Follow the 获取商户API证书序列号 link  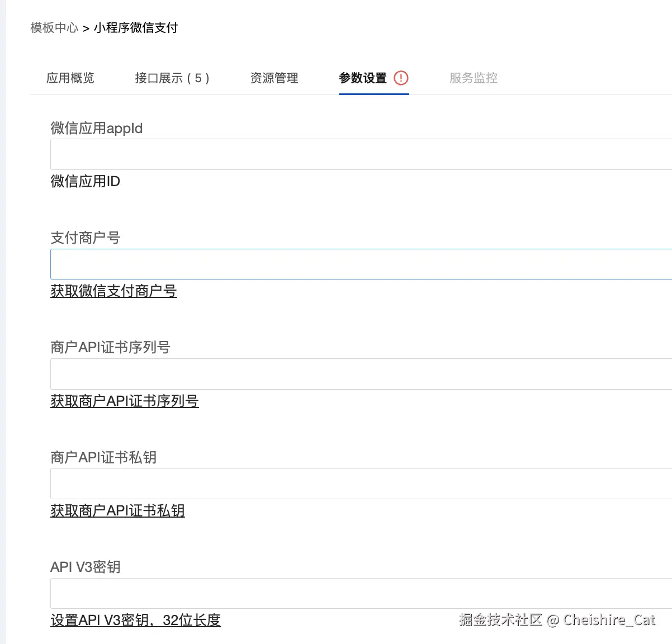[x=125, y=401]
